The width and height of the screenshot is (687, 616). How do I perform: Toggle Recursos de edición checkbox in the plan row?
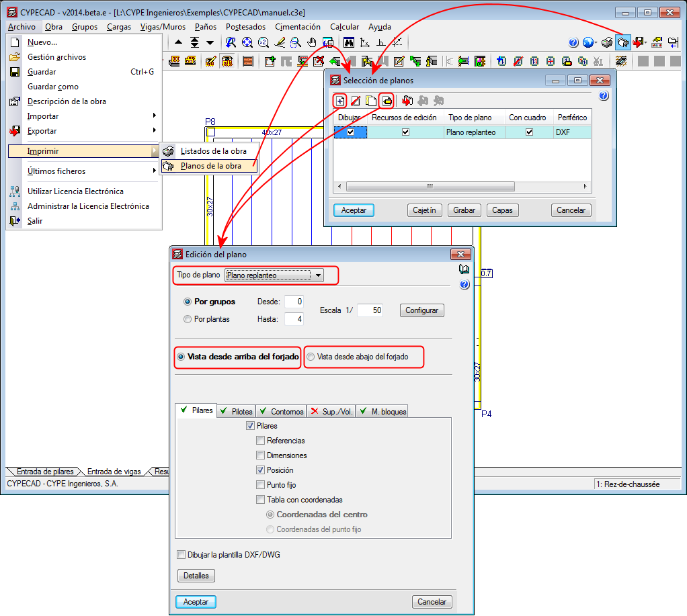[406, 132]
